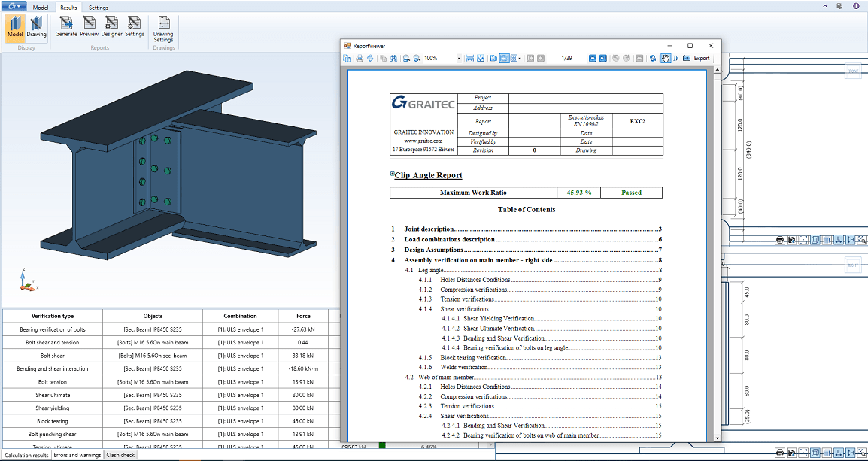
Task: Toggle single page view in ReportViewer
Action: (x=493, y=58)
